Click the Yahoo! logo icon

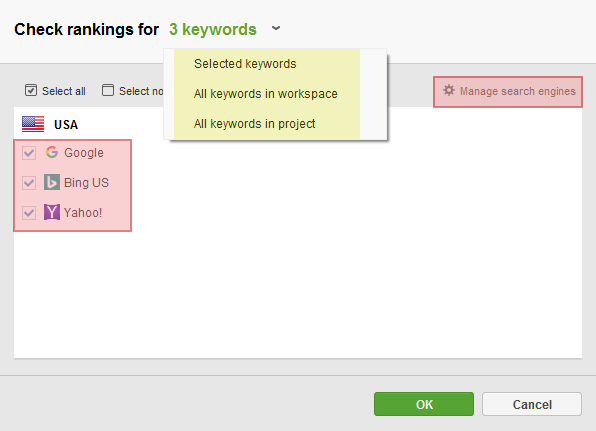pyautogui.click(x=52, y=212)
